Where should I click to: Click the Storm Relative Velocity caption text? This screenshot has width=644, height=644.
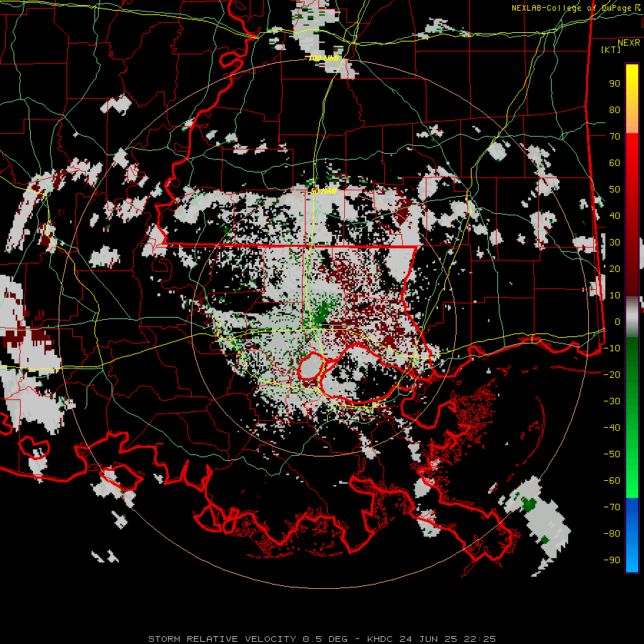tap(322, 639)
